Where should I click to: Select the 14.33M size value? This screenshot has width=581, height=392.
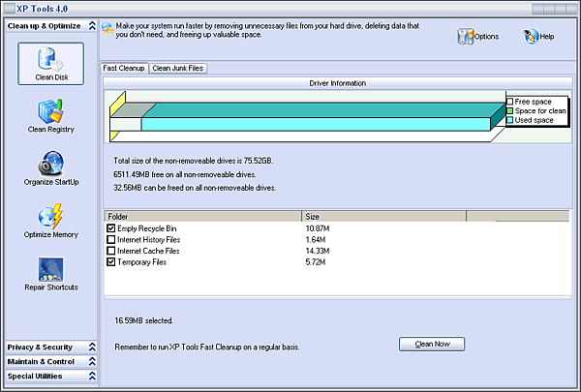(x=318, y=251)
